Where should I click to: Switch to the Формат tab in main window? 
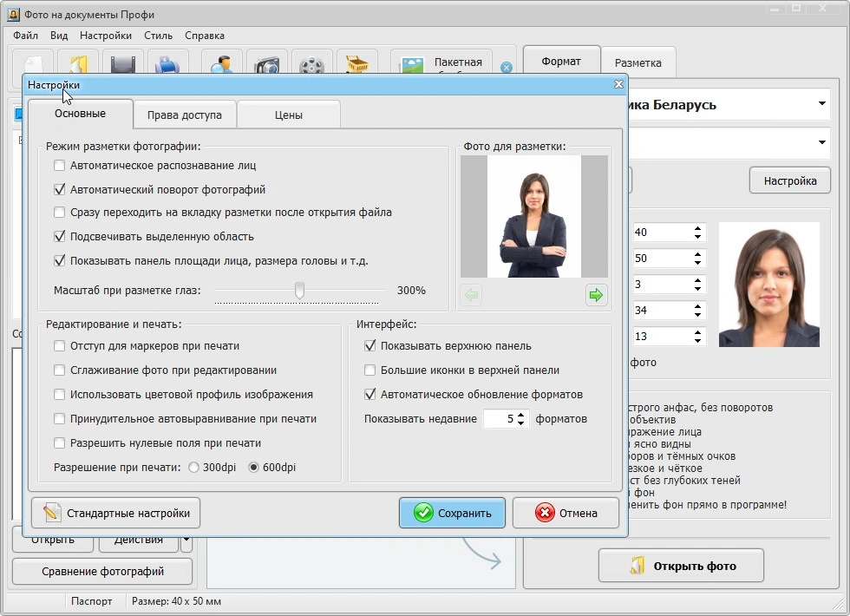click(x=561, y=62)
